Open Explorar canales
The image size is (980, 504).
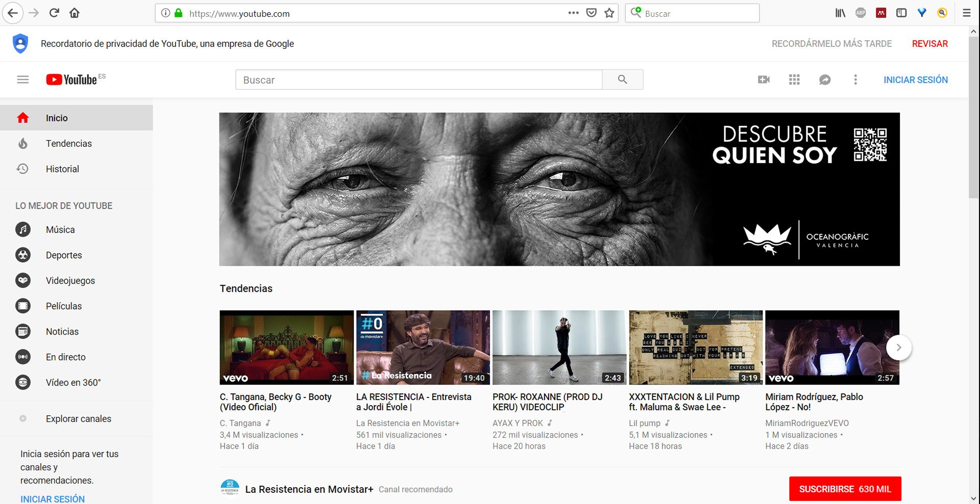tap(77, 419)
